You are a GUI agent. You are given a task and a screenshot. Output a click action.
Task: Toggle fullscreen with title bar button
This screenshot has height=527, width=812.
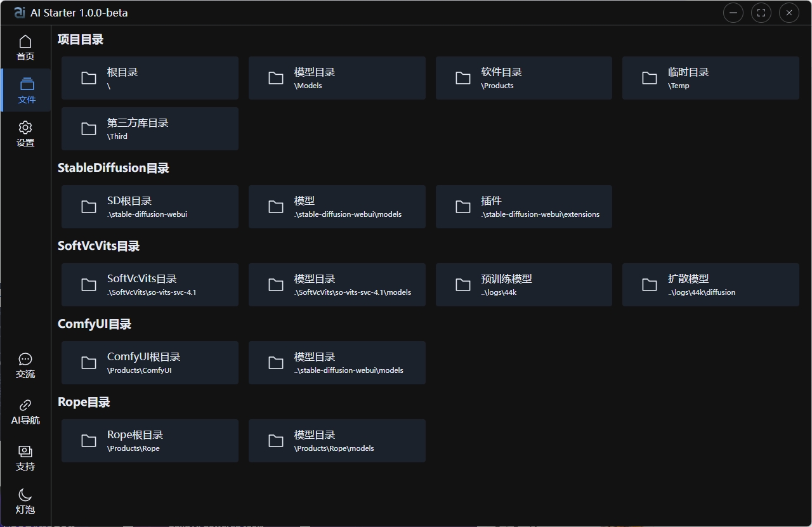(761, 13)
